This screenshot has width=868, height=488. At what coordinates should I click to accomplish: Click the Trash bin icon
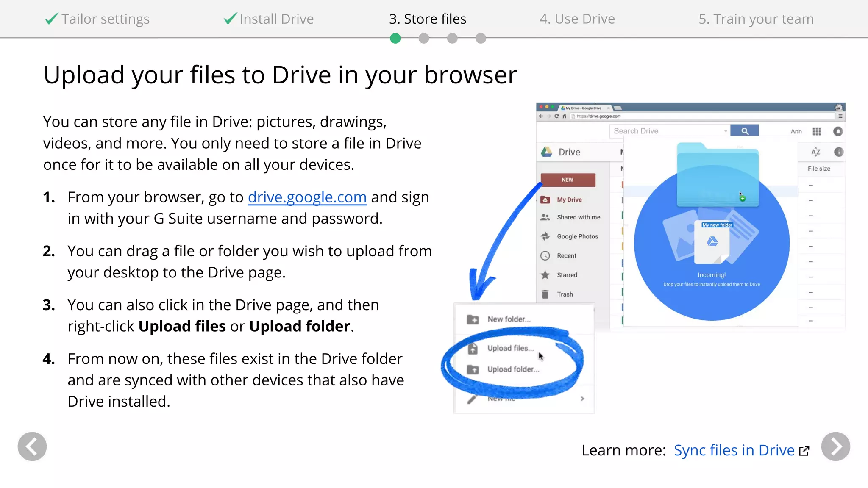[x=545, y=294]
